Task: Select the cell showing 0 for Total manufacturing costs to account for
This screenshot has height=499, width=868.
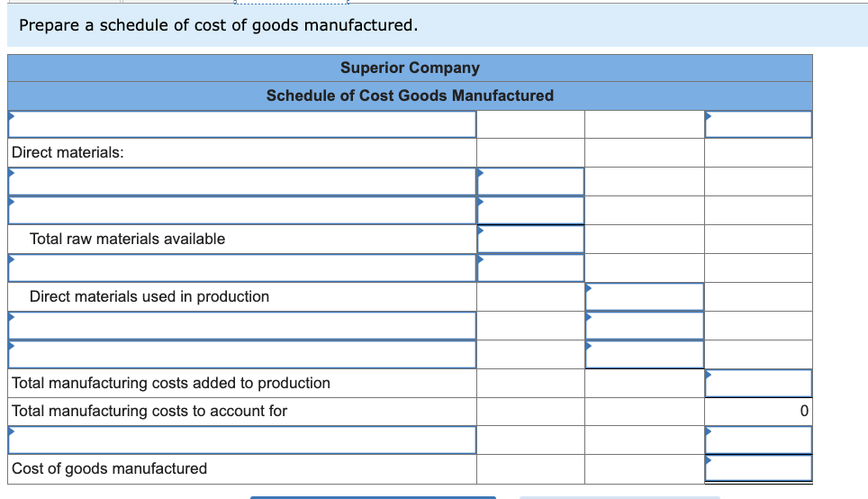Action: pos(758,412)
